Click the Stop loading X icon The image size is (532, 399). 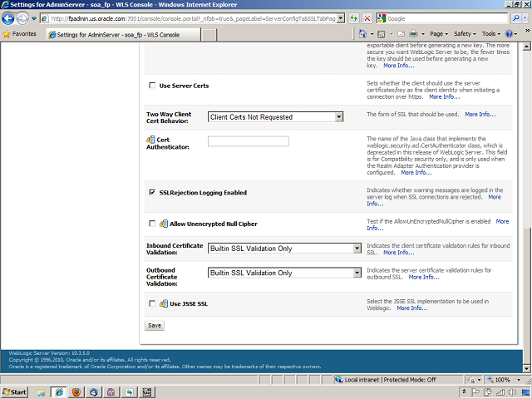[368, 18]
